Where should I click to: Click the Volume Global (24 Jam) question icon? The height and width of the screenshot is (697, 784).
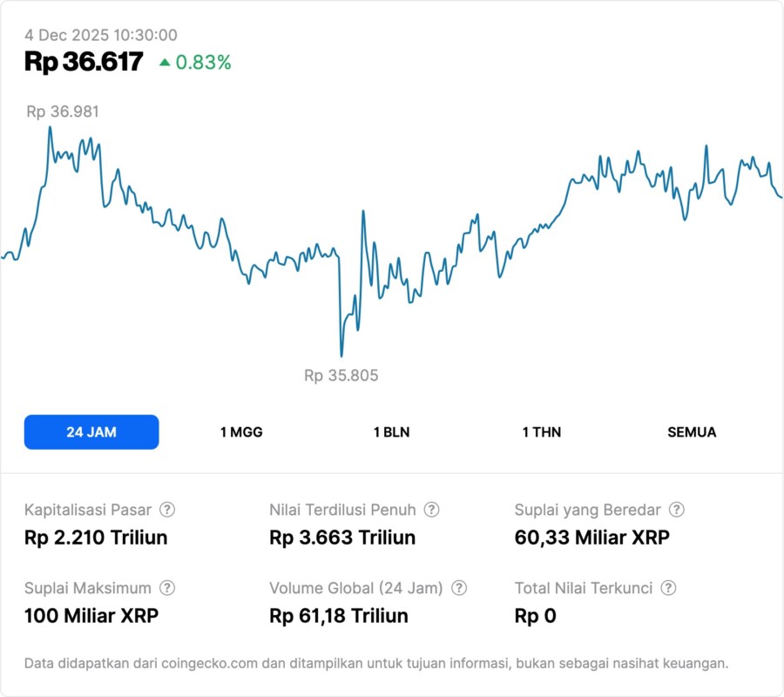tap(459, 588)
